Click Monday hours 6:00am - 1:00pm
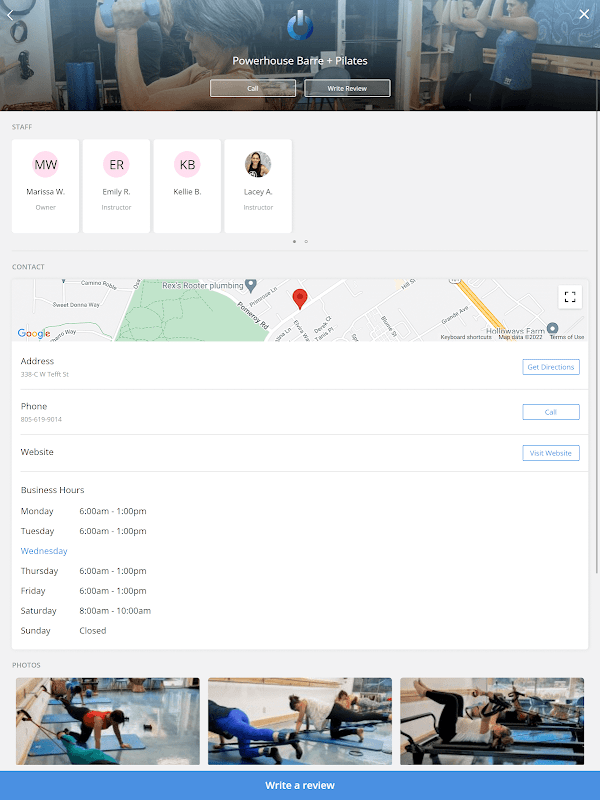 tap(113, 511)
